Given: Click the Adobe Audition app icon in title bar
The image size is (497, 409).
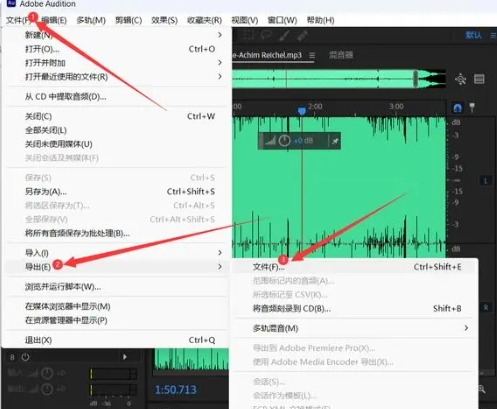Looking at the screenshot, I should click(x=11, y=3).
